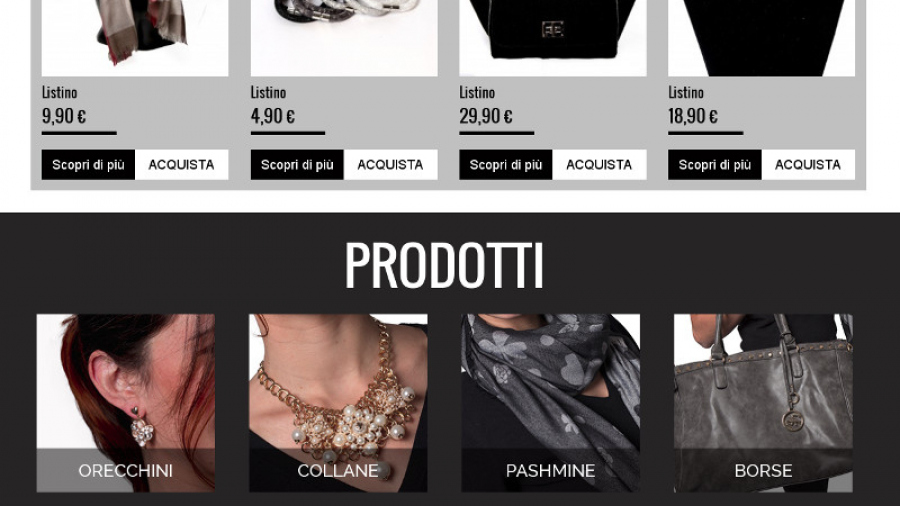Click Scopri di più for 9,90 € item
900x506 pixels.
point(88,165)
